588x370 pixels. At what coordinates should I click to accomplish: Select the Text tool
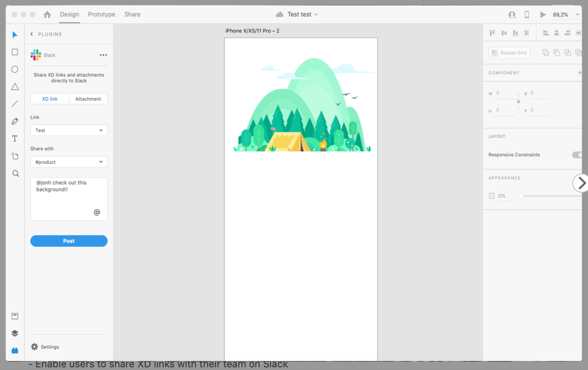pos(15,138)
